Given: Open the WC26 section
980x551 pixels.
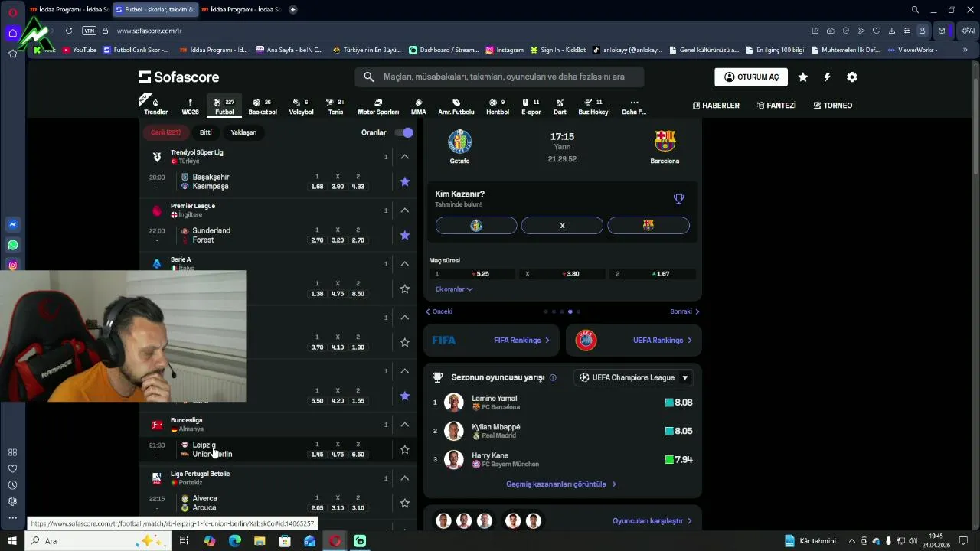Looking at the screenshot, I should [190, 106].
